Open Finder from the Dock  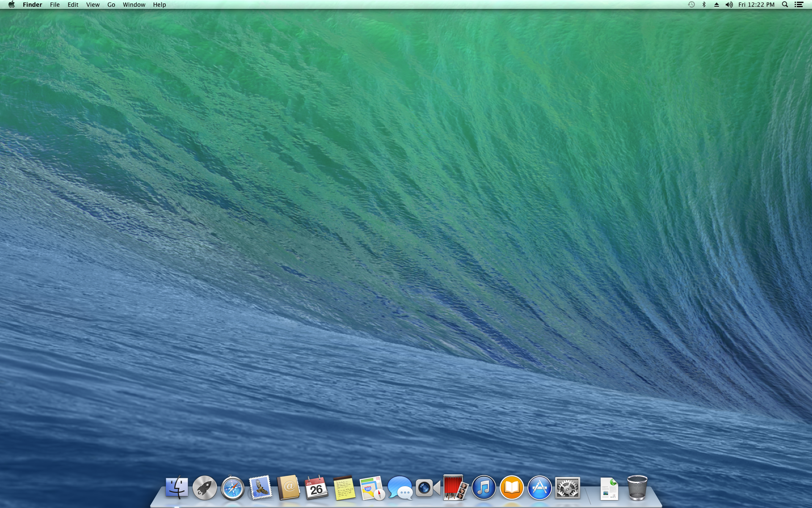tap(176, 488)
